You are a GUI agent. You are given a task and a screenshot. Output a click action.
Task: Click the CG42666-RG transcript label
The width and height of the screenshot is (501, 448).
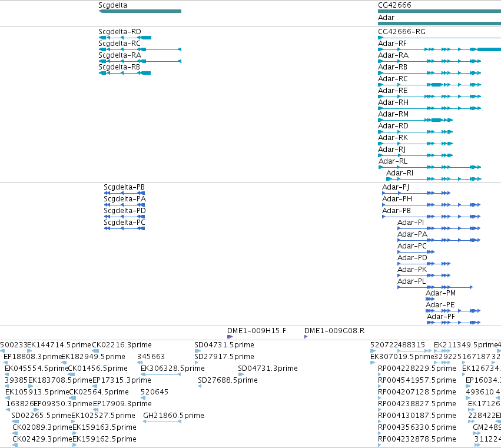coord(402,32)
